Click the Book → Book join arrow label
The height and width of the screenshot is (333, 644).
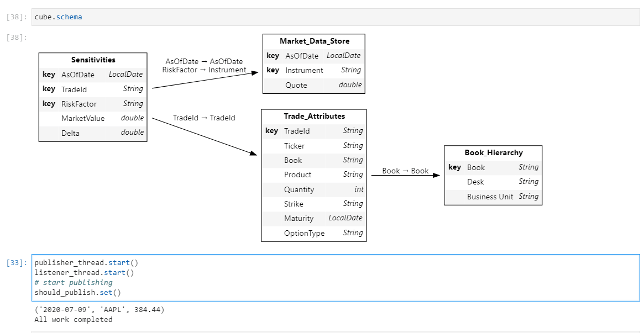[x=405, y=171]
